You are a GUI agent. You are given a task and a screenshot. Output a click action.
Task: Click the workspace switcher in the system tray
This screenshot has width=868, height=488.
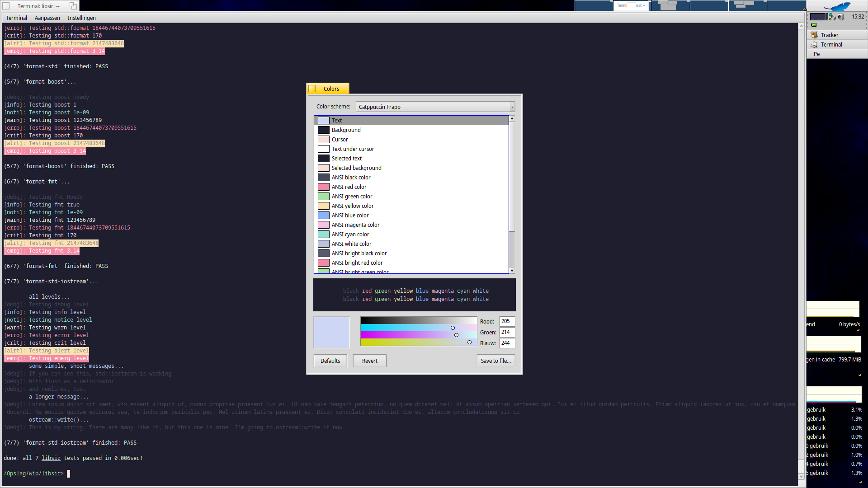(818, 17)
